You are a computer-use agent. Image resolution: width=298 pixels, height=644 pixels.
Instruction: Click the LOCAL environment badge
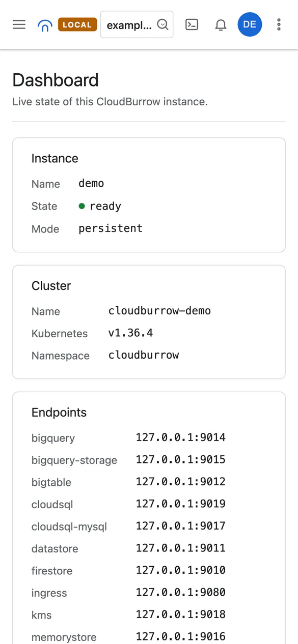(77, 24)
